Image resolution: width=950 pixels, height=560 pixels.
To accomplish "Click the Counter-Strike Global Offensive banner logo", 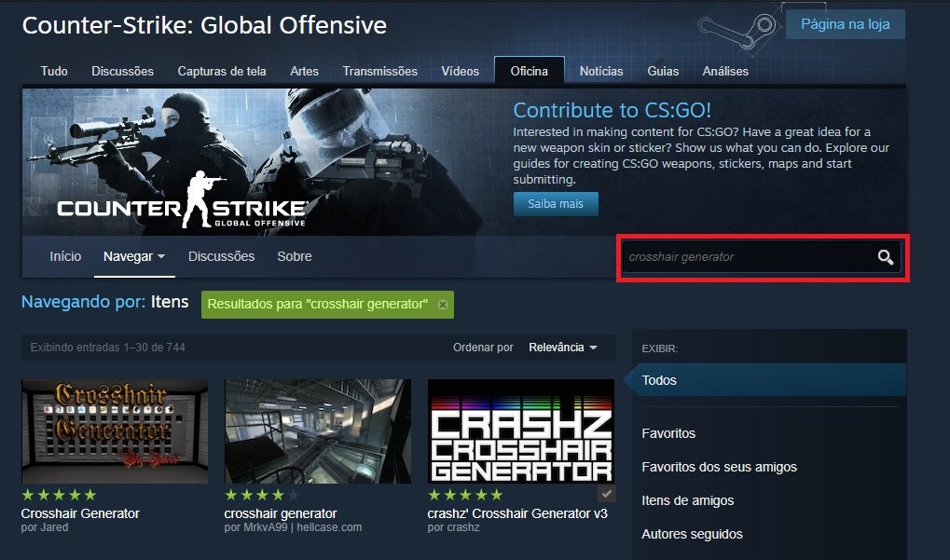I will [183, 200].
